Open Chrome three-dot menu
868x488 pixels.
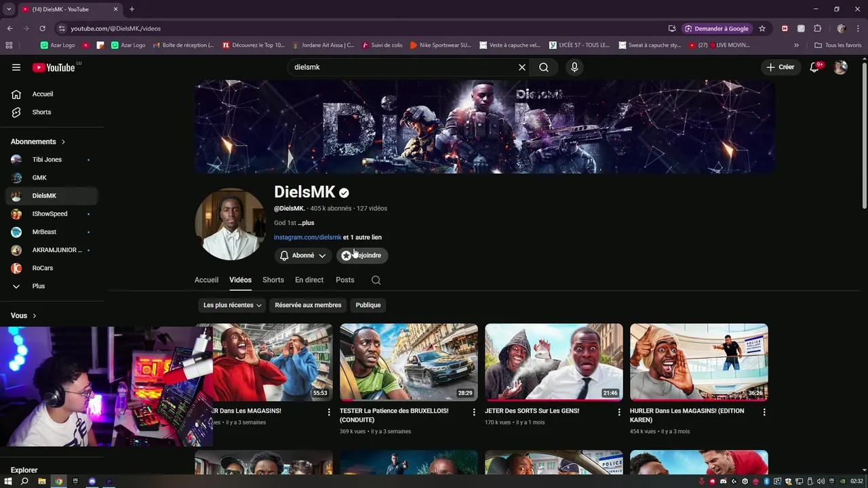tap(857, 28)
